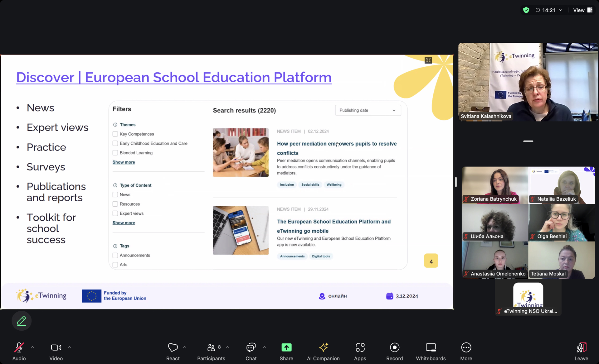Open Discover European School Education Platform link
The height and width of the screenshot is (364, 599).
pos(174,77)
